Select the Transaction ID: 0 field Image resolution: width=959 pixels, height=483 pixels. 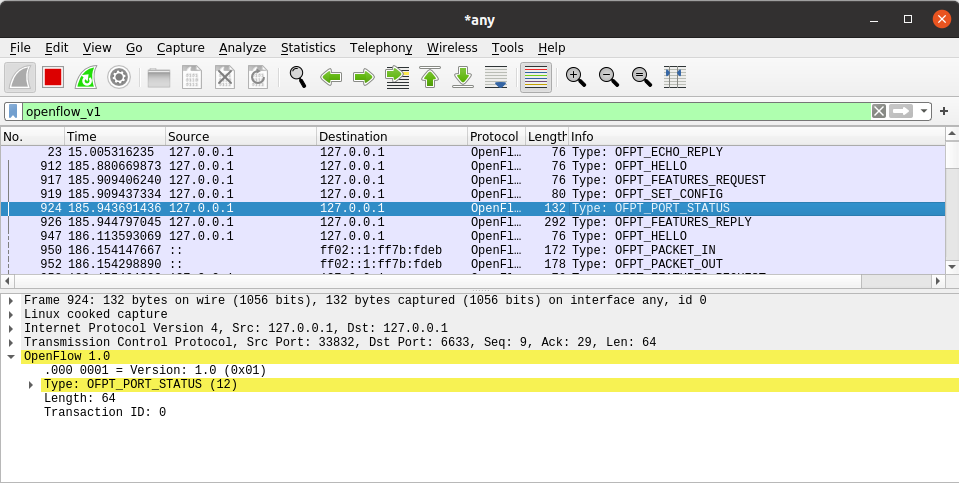[x=105, y=413]
